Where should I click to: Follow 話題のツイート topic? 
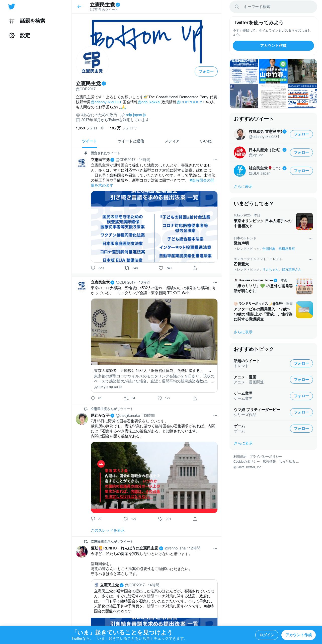[301, 363]
